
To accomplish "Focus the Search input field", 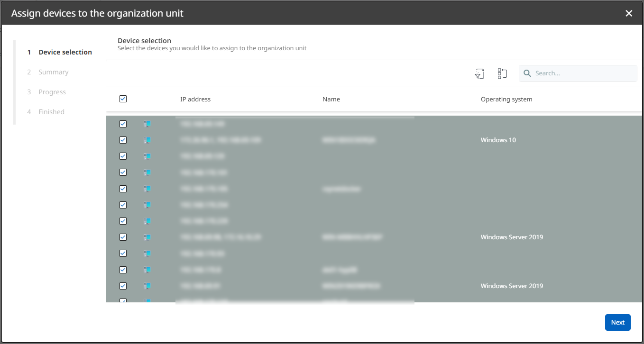I will pyautogui.click(x=578, y=73).
